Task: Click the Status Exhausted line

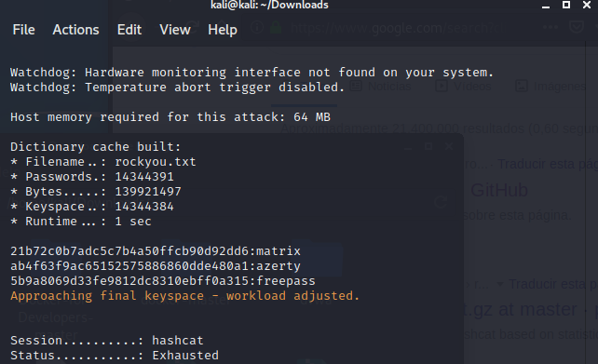Action: point(115,356)
